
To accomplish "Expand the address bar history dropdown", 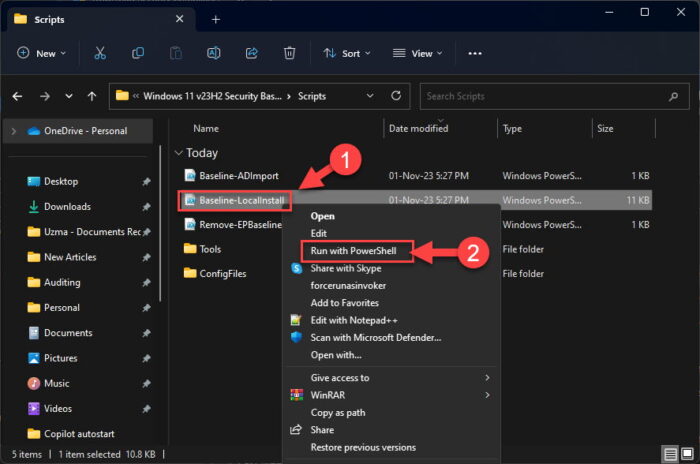I will (370, 96).
